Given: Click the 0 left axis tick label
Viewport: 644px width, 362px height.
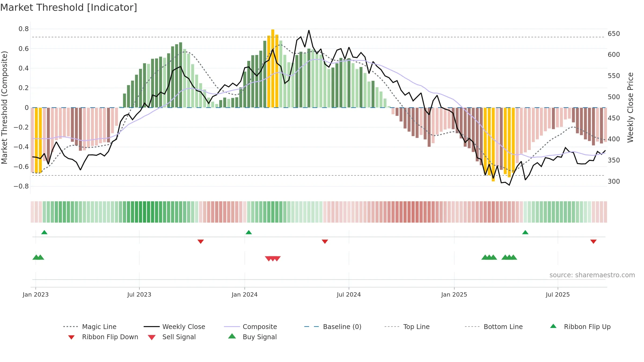Looking at the screenshot, I should pos(27,108).
